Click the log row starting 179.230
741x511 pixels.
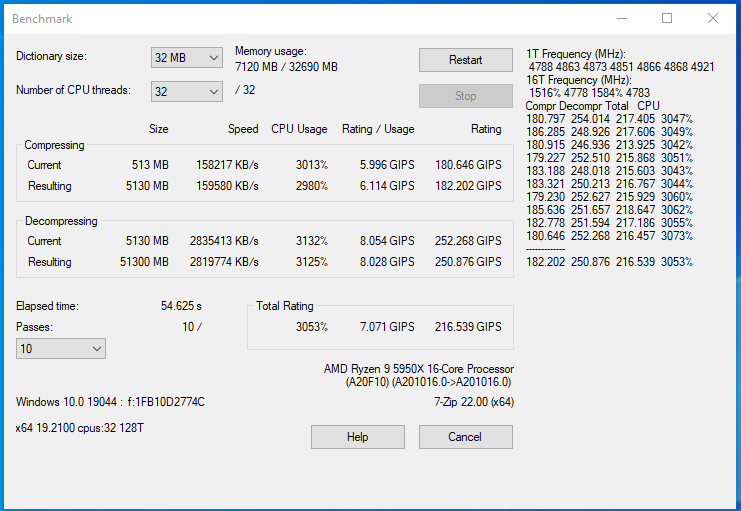click(610, 197)
